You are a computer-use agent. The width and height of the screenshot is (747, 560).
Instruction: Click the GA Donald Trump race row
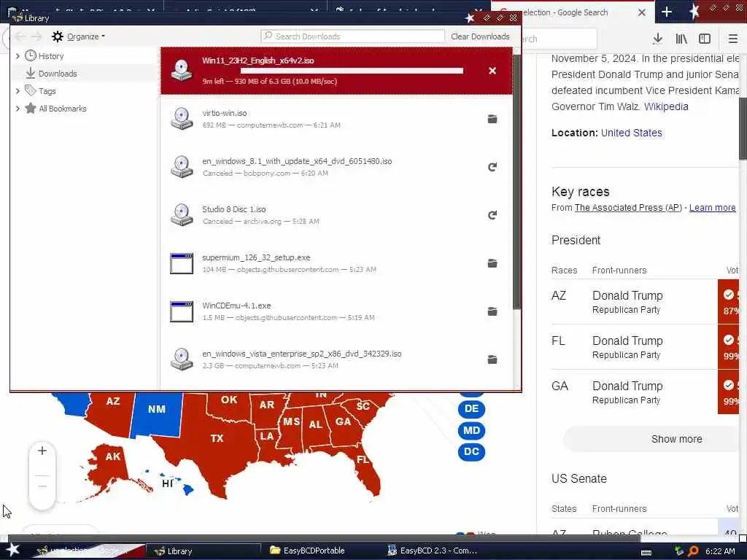pos(645,392)
